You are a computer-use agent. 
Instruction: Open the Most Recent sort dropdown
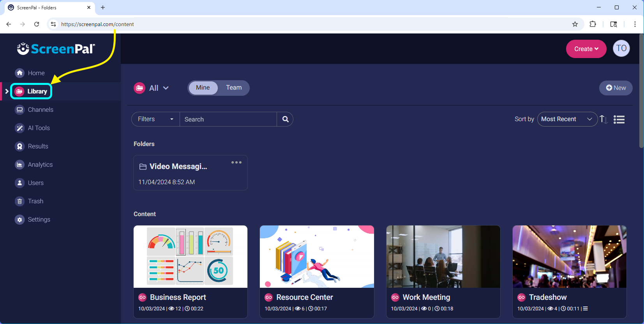point(567,119)
